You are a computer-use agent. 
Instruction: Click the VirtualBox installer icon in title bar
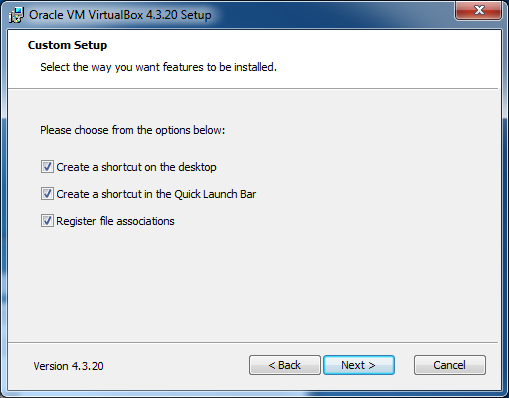coord(16,15)
